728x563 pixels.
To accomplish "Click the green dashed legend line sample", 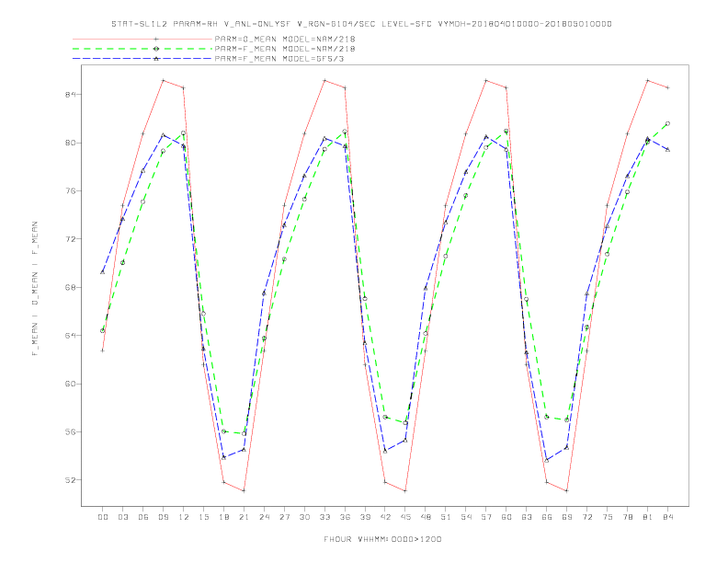I will [x=142, y=49].
